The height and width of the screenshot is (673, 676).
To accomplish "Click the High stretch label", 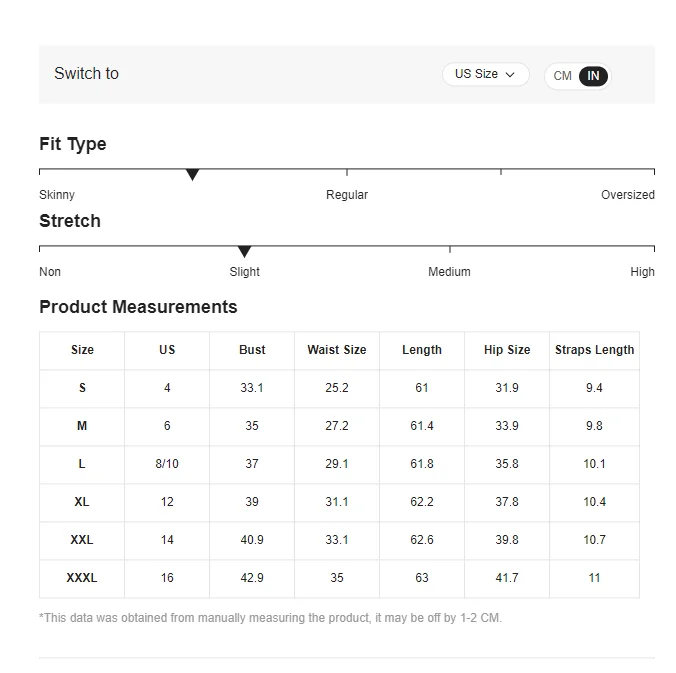I will click(642, 272).
